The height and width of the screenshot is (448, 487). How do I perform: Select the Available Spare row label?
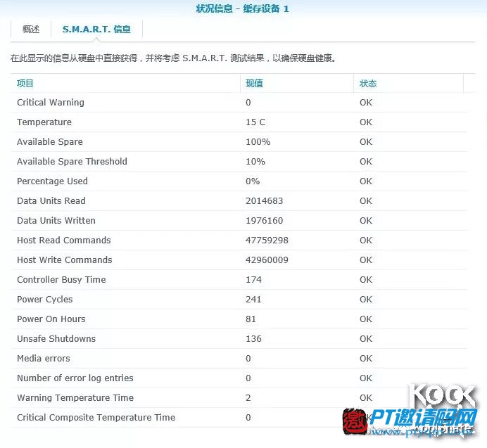pyautogui.click(x=50, y=142)
